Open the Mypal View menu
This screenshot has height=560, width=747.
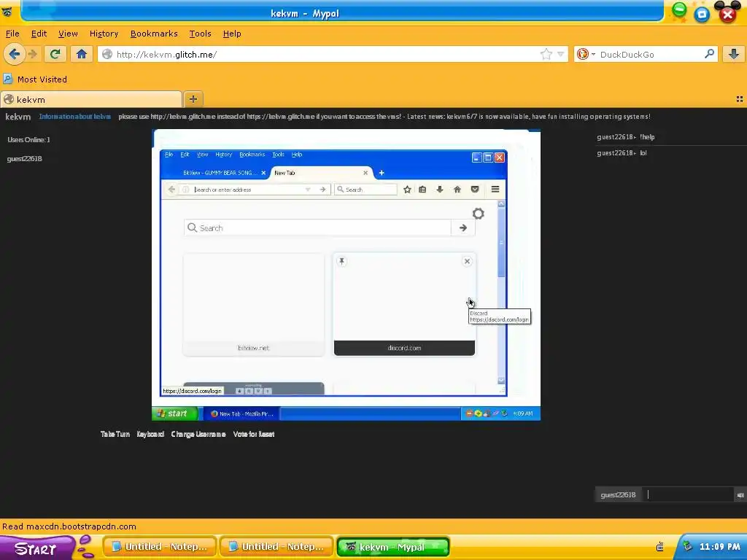pos(68,34)
